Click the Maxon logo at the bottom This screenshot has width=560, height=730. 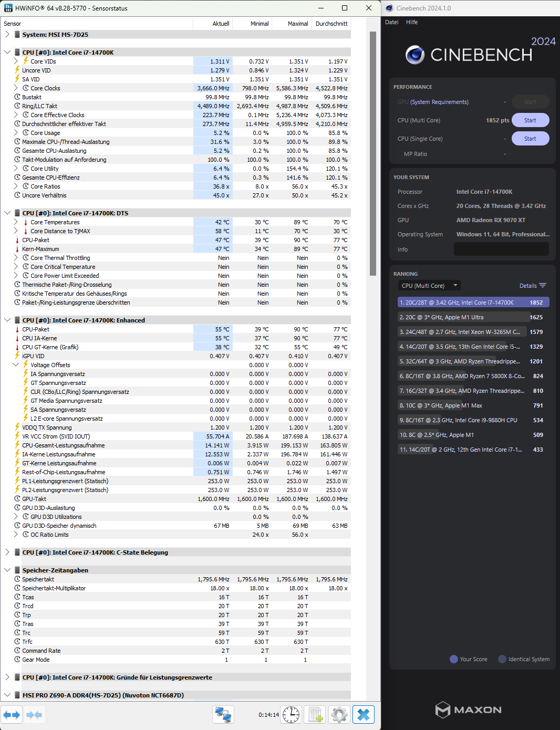coord(469,710)
